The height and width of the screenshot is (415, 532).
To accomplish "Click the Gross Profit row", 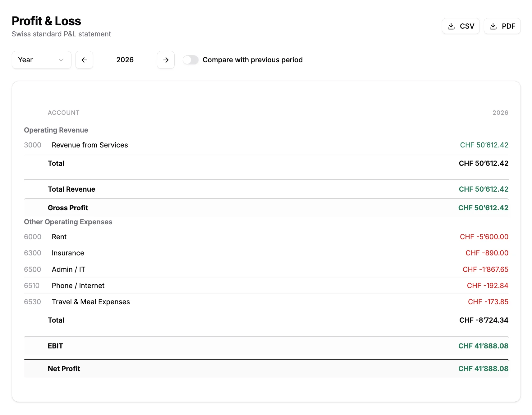I will point(68,208).
